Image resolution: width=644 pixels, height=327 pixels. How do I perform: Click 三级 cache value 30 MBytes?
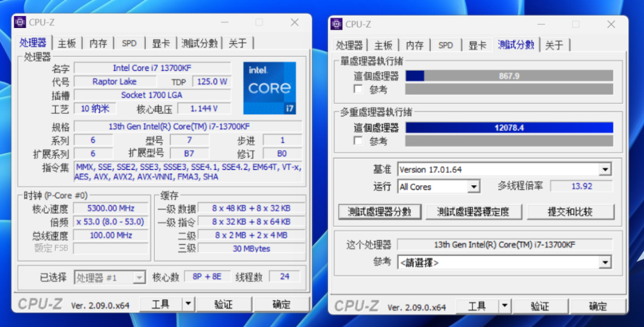252,248
